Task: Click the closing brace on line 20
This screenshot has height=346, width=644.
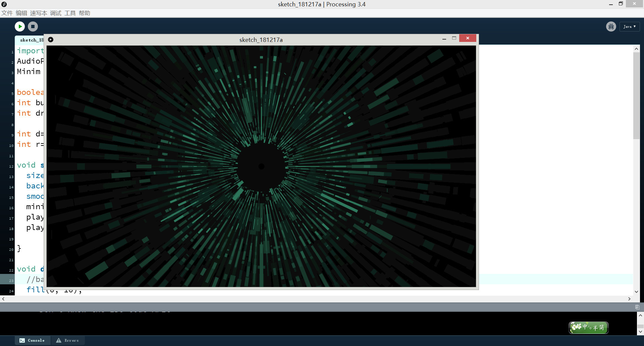Action: tap(19, 248)
